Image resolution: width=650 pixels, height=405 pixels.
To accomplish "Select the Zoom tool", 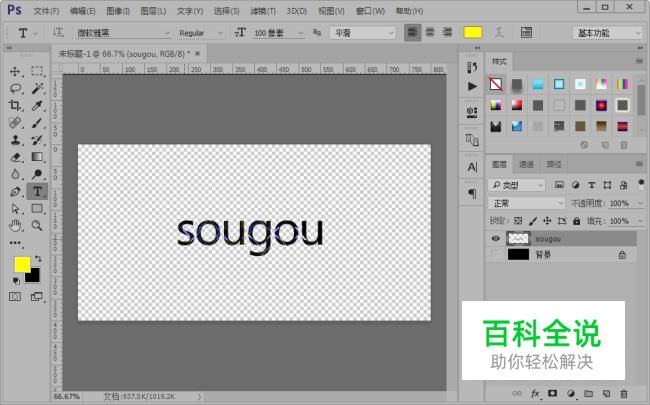I will tap(37, 226).
